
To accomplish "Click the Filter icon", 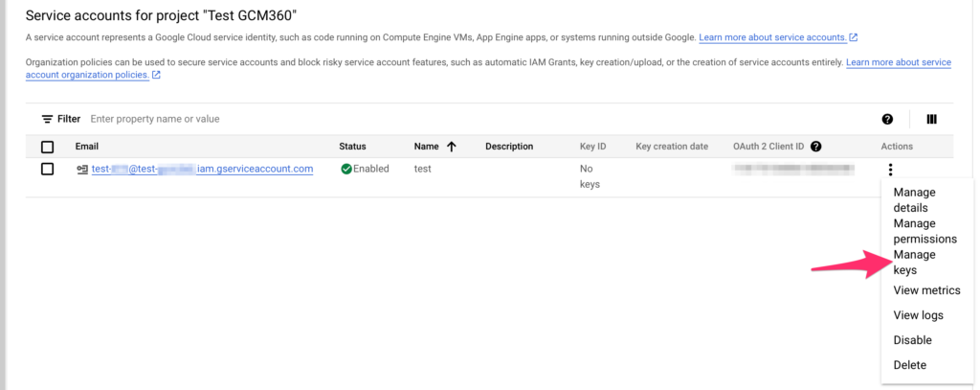I will (47, 119).
